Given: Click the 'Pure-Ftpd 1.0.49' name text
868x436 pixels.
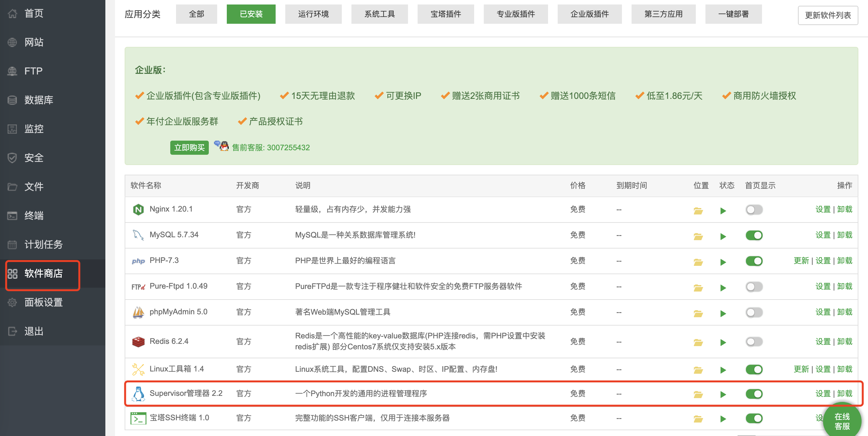Looking at the screenshot, I should (178, 286).
